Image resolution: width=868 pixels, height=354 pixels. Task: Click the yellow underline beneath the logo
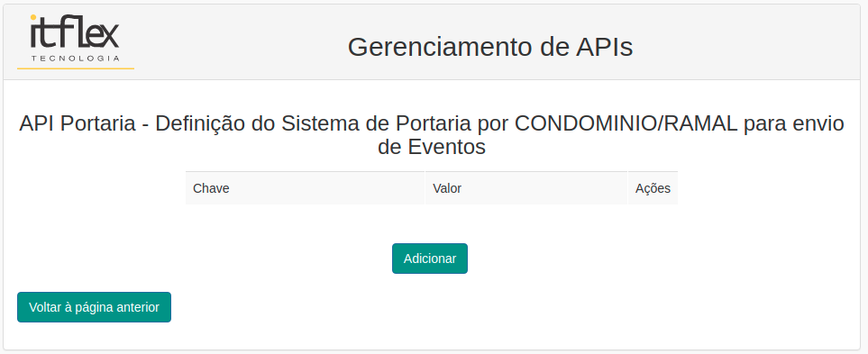[76, 68]
